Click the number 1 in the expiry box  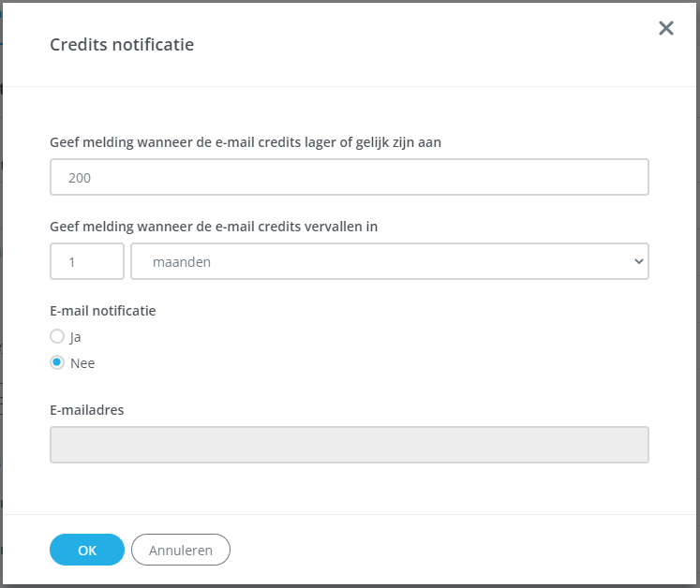pyautogui.click(x=72, y=262)
